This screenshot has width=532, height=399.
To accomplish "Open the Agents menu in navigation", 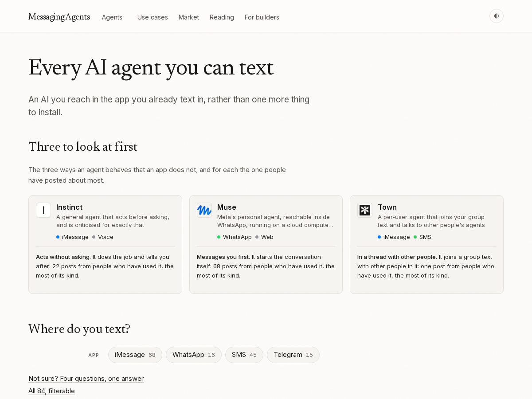I will [x=112, y=17].
